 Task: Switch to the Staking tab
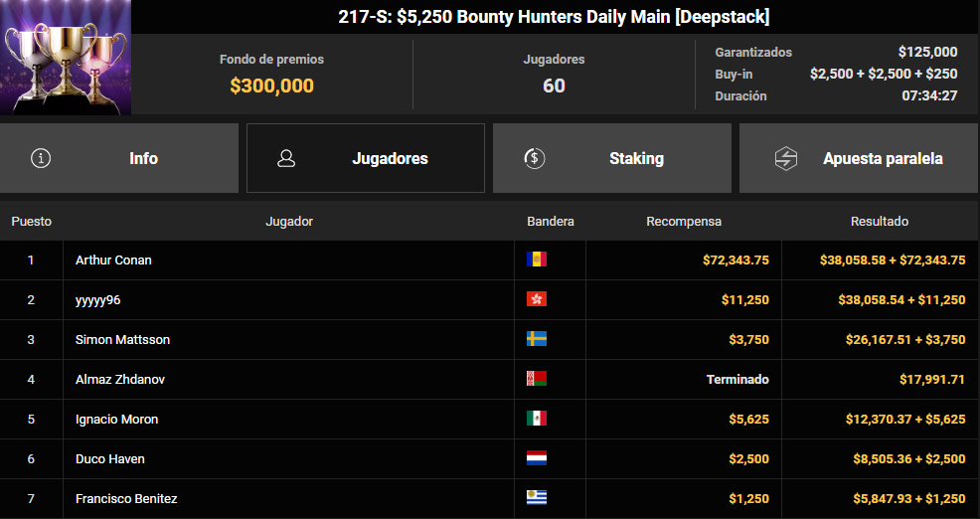pos(612,158)
